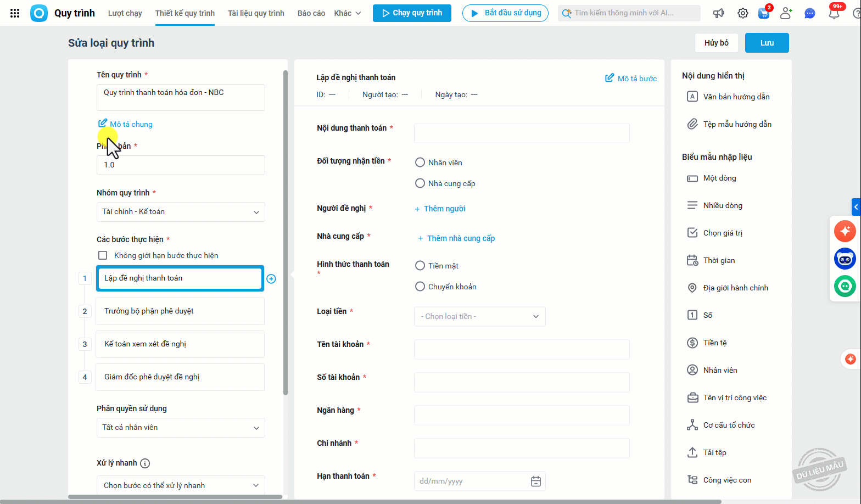Open the shopping cart icon
The width and height of the screenshot is (861, 504).
pos(764,13)
